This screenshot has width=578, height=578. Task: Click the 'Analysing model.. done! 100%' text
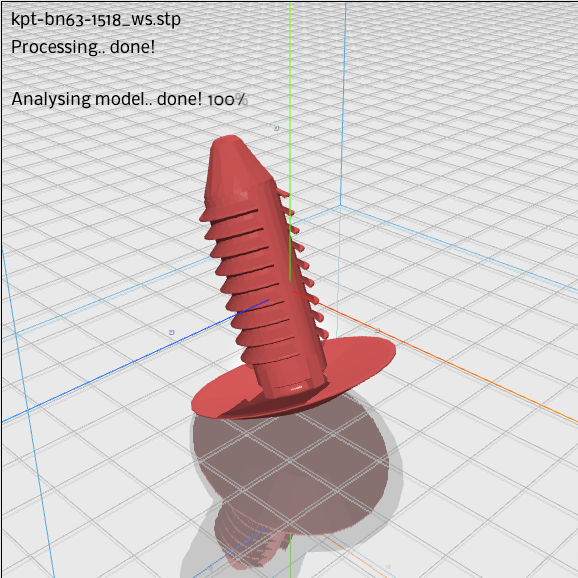coord(129,99)
